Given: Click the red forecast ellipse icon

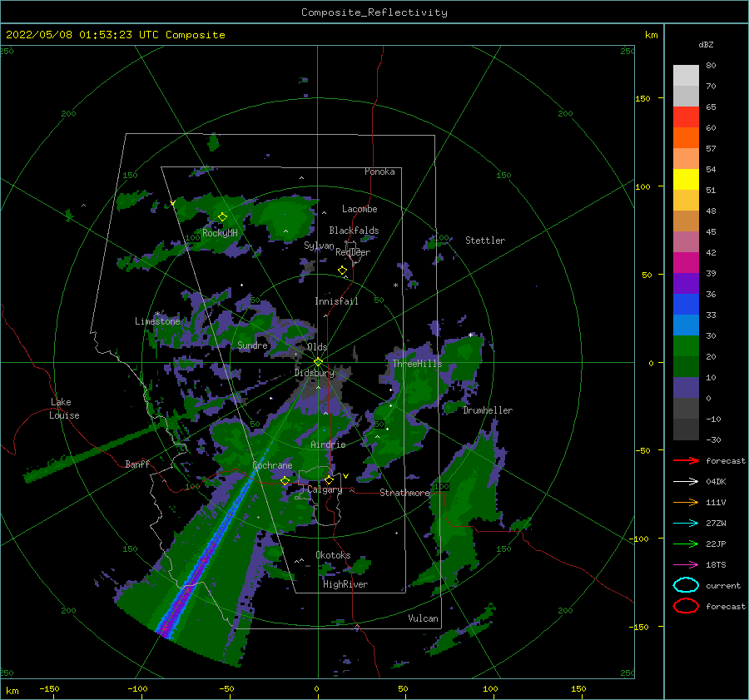Looking at the screenshot, I should pos(686,606).
